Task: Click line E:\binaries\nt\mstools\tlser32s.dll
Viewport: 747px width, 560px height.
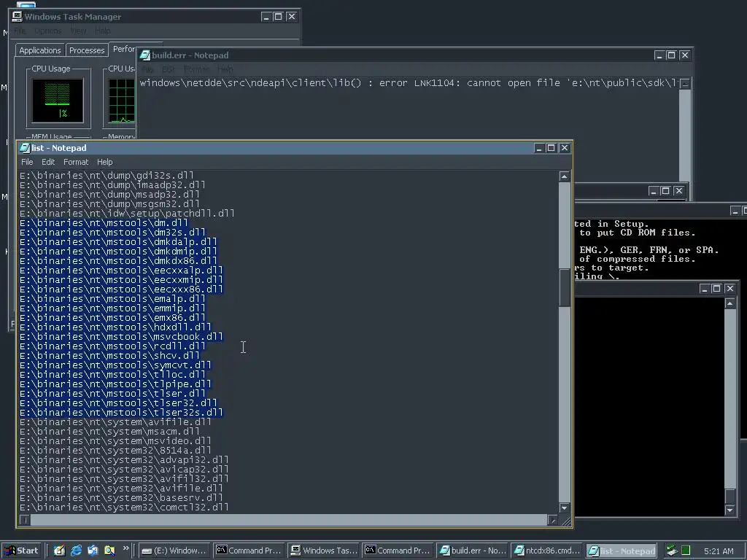Action: [x=121, y=413]
